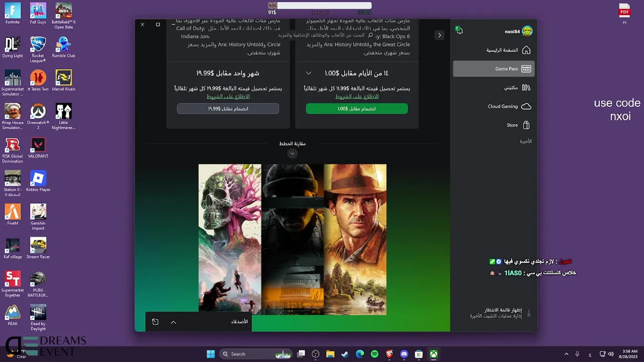The height and width of the screenshot is (362, 644).
Task: Open the RISK Global Domination shortcut
Action: [13, 150]
